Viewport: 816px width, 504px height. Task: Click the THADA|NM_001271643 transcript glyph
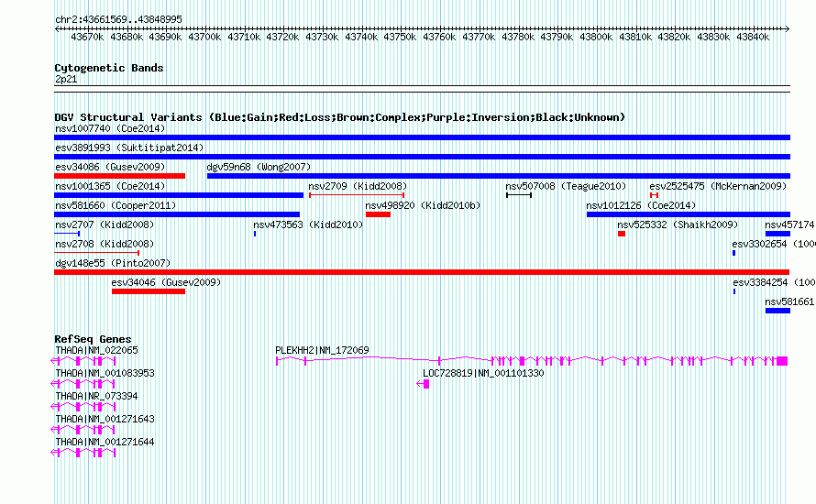[83, 430]
